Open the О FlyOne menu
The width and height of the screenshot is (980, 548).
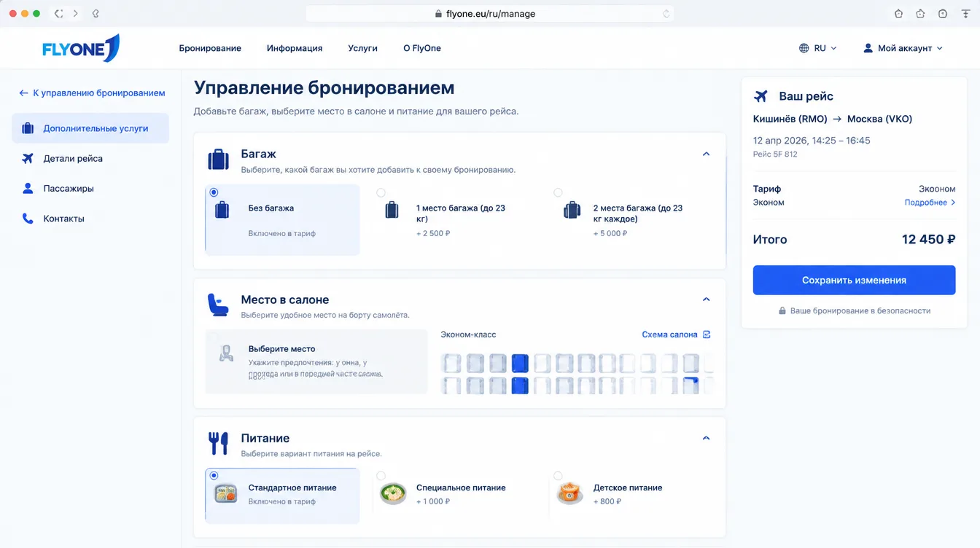point(422,48)
